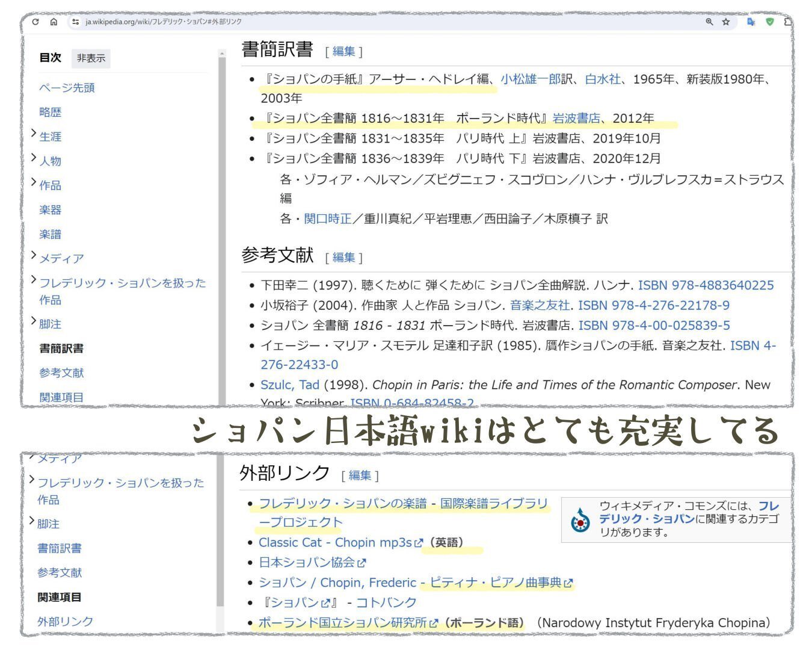Viewport: 812px width, 650px height.
Task: Select bold 関連項目 entry in lower sidebar
Action: point(60,597)
